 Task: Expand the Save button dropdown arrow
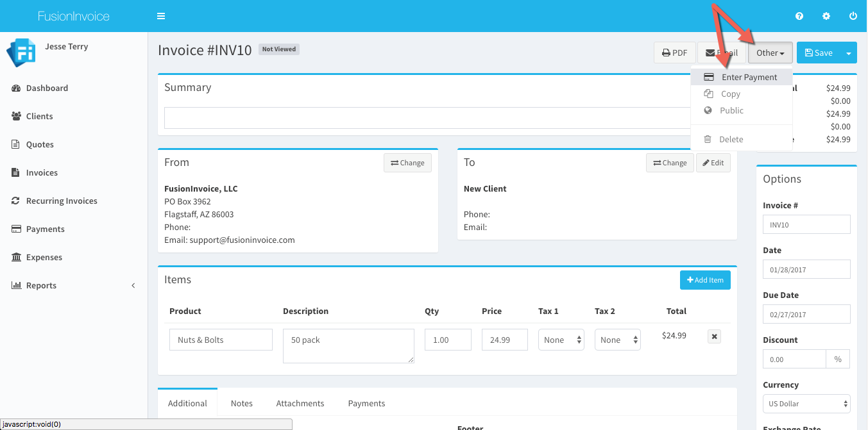pos(849,53)
